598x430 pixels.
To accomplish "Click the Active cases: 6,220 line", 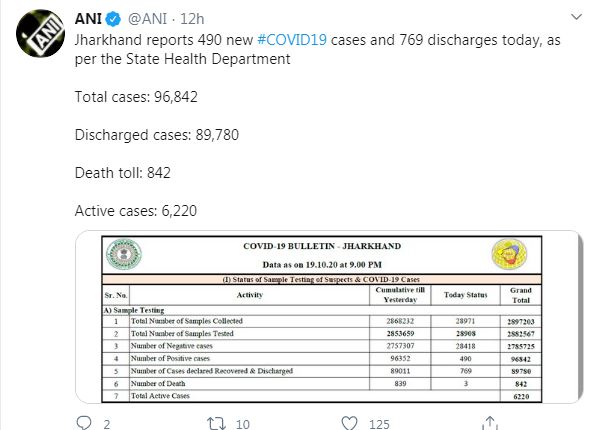I will point(136,211).
